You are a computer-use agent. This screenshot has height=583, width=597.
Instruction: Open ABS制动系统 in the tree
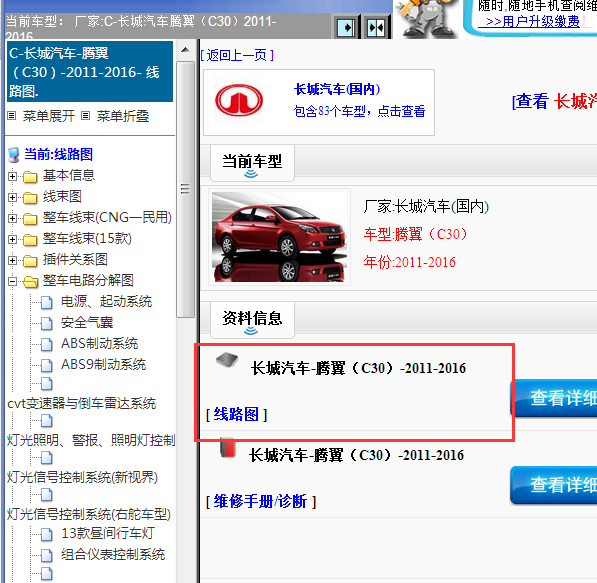click(99, 343)
